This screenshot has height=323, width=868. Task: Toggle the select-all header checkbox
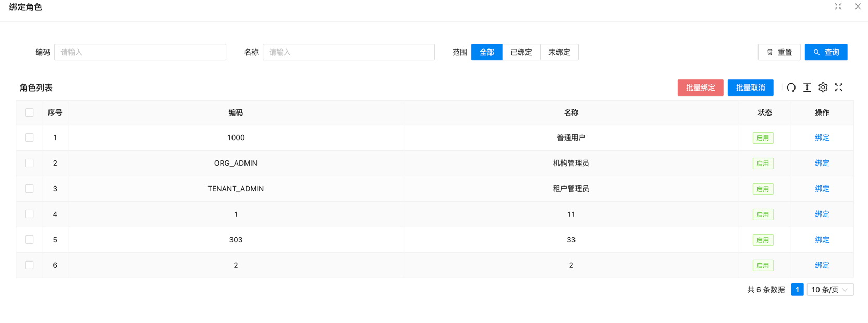29,113
